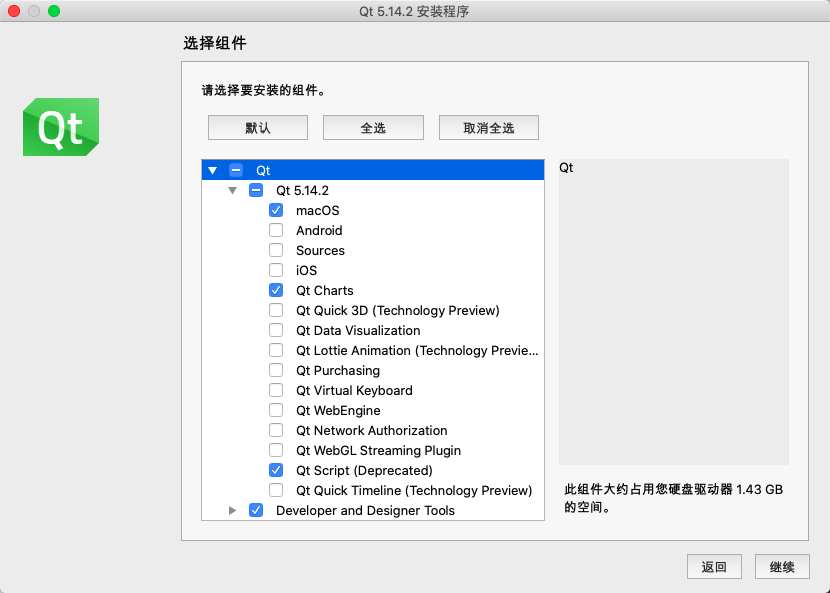Uncheck the macOS component checkbox
The height and width of the screenshot is (593, 830).
click(276, 211)
